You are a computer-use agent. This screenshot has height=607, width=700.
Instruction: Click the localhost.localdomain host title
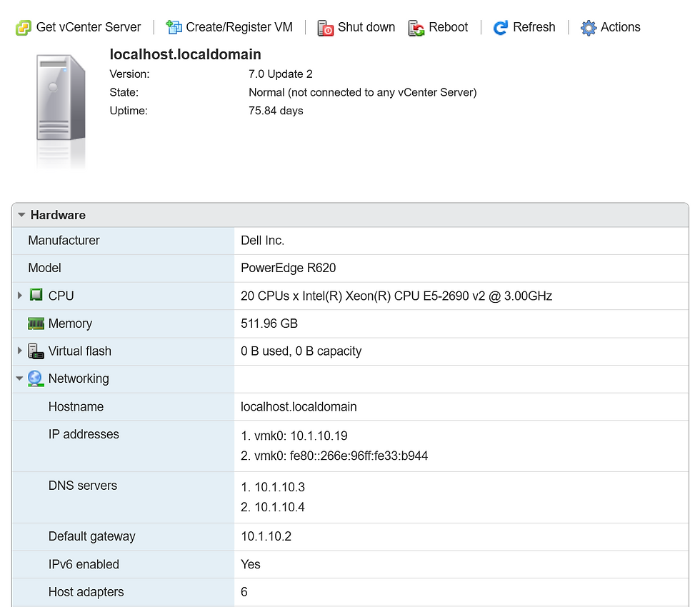pyautogui.click(x=185, y=54)
